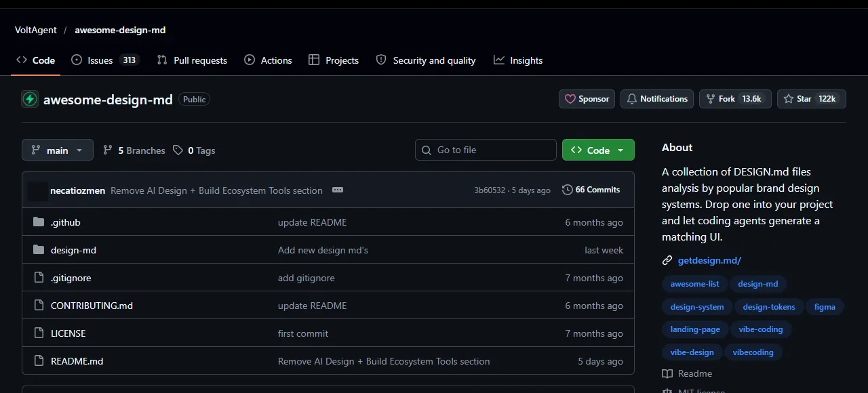The width and height of the screenshot is (868, 393).
Task: Click '5 days ago' on README.md row
Action: point(600,361)
